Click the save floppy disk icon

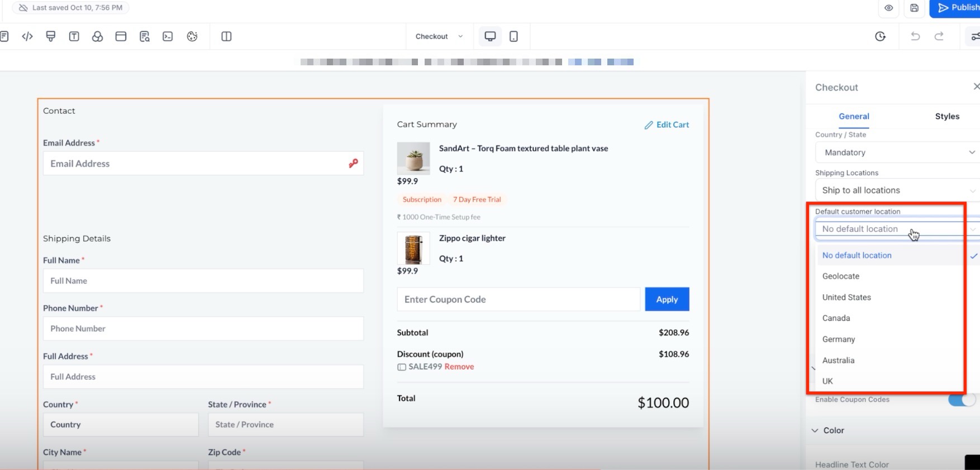click(x=914, y=8)
